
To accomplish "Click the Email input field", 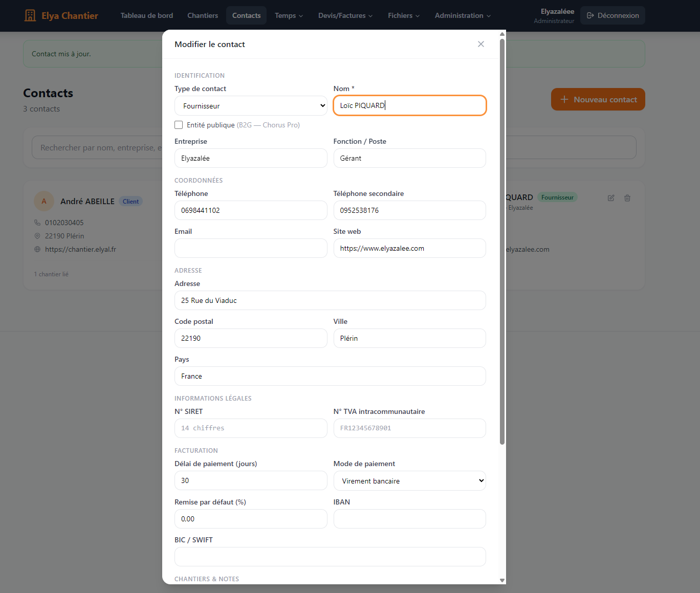I will (x=251, y=248).
